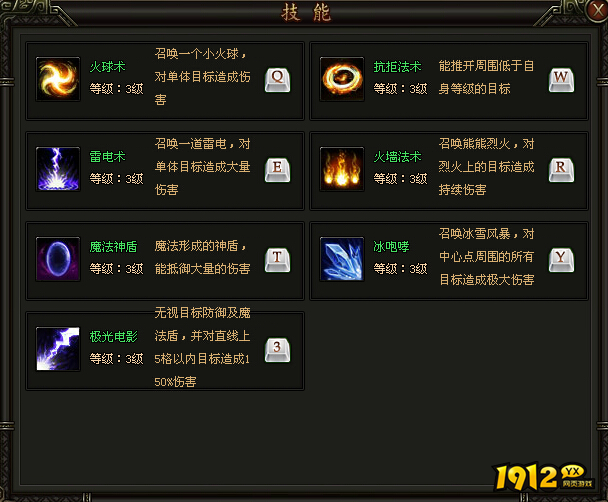The height and width of the screenshot is (502, 608).
Task: Click the E hotkey for 雷电术
Action: point(277,170)
